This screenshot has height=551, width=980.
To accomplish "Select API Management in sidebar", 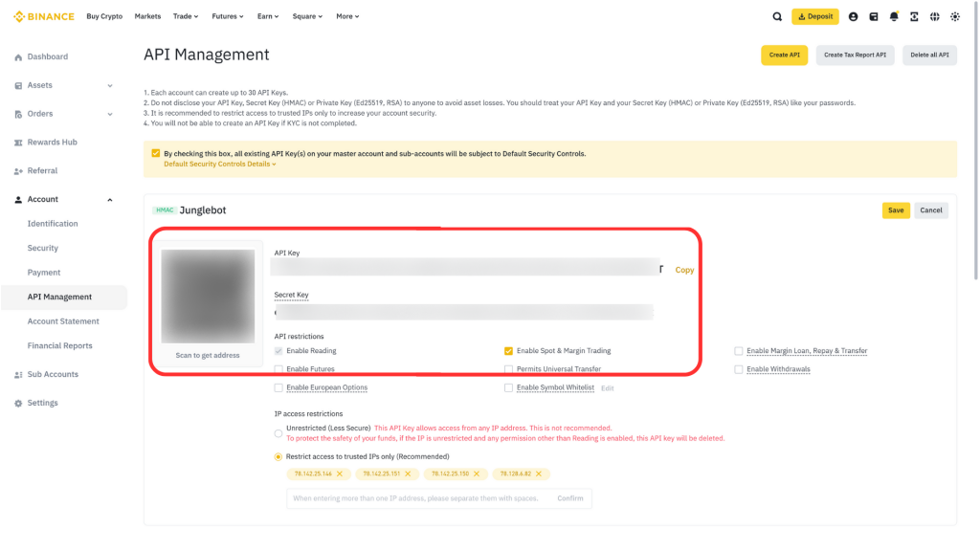I will pyautogui.click(x=64, y=297).
